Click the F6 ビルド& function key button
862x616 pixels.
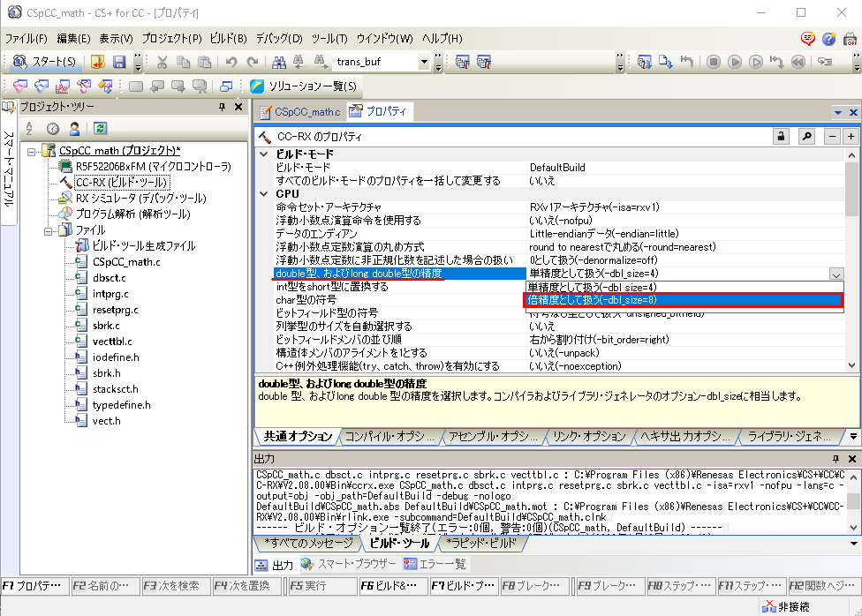392,586
